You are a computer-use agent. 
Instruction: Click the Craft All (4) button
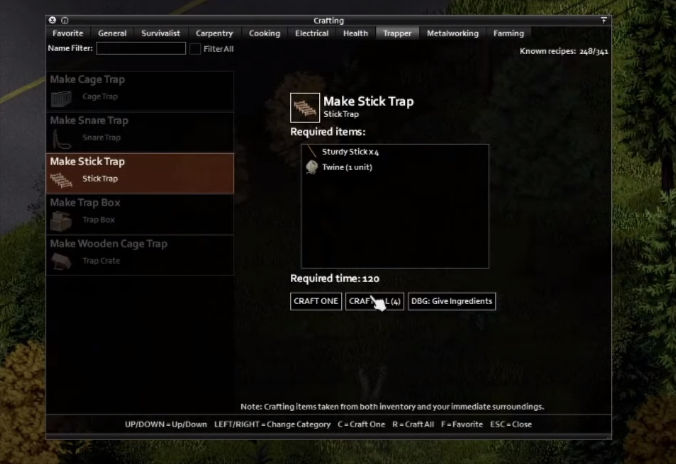374,301
